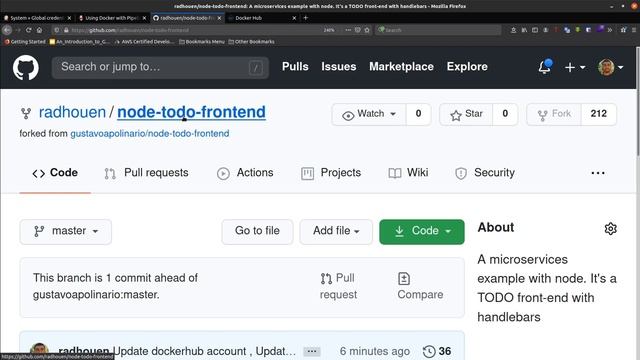
Task: Open the user avatar menu
Action: click(x=610, y=67)
